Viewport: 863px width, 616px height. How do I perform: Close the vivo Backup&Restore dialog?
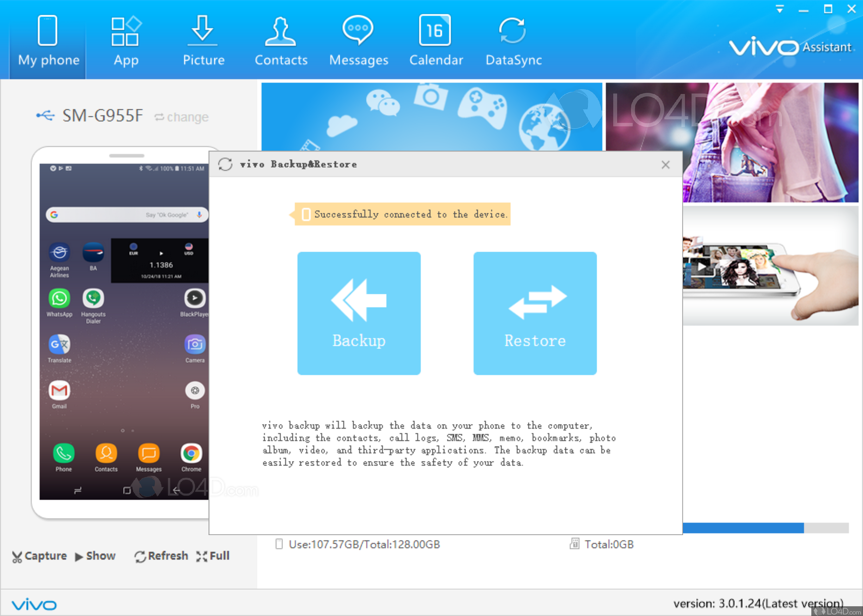[x=665, y=165]
